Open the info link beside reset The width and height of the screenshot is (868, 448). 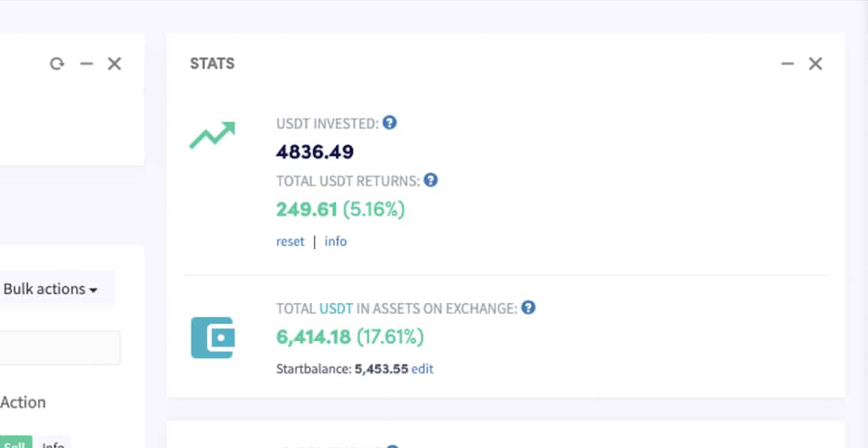pyautogui.click(x=335, y=241)
